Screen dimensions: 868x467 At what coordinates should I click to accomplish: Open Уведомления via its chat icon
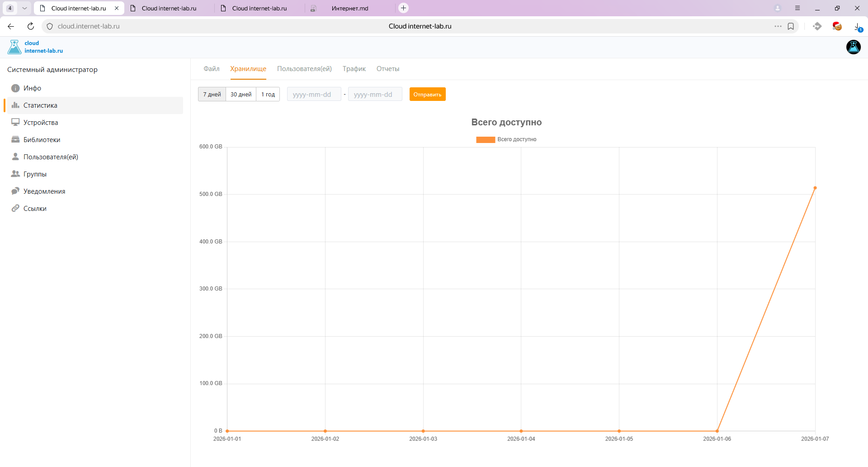(15, 191)
